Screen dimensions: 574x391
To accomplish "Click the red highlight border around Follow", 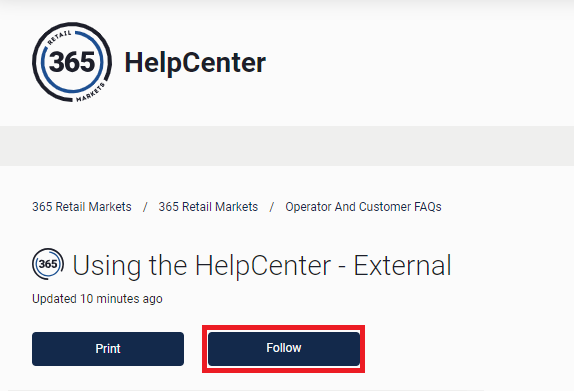I will tap(283, 327).
